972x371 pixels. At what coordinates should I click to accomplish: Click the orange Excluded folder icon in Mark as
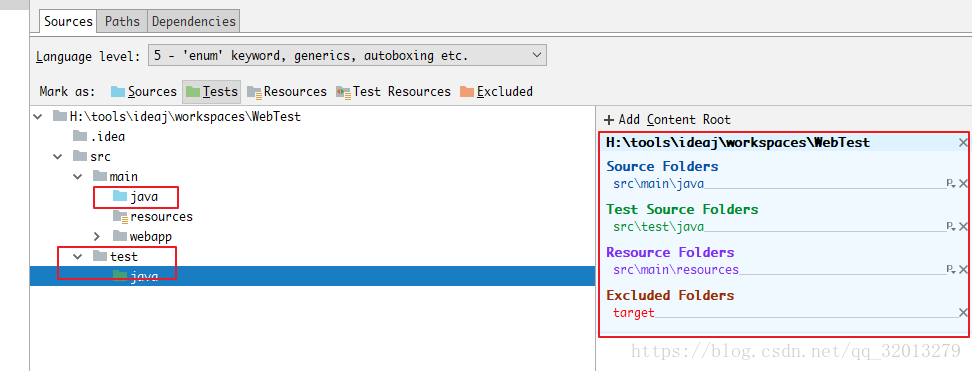[467, 92]
